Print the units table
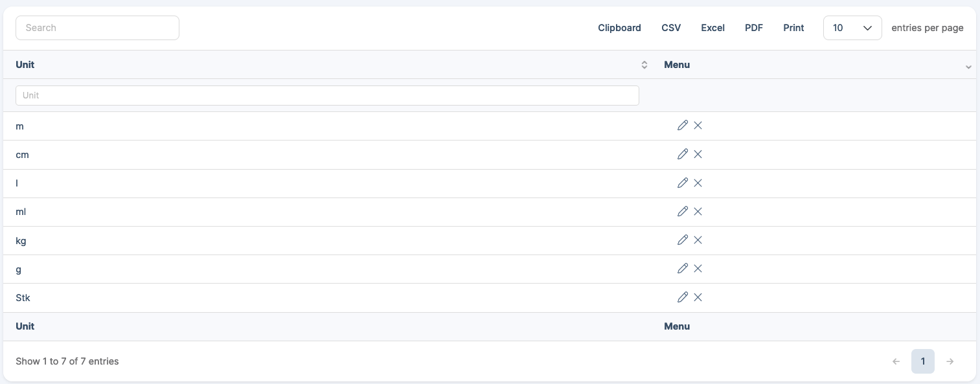This screenshot has height=384, width=980. point(793,28)
